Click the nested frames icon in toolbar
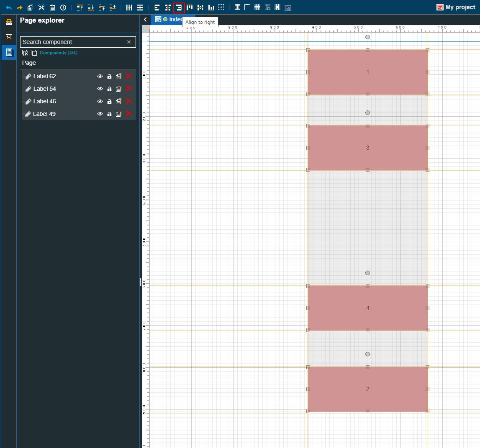The height and width of the screenshot is (448, 480). pyautogui.click(x=287, y=8)
